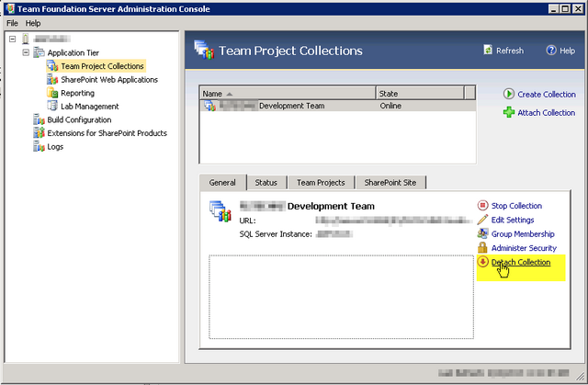588x385 pixels.
Task: Click the application icon in title bar
Action: click(x=10, y=8)
